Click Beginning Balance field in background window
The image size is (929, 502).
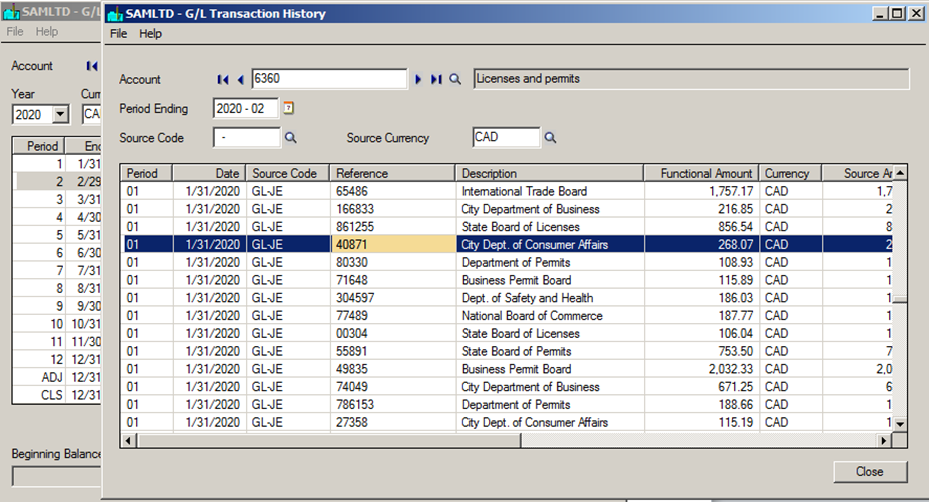57,476
